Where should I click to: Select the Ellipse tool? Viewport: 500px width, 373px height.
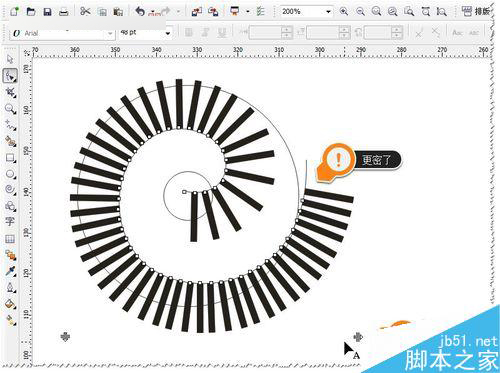(x=10, y=174)
